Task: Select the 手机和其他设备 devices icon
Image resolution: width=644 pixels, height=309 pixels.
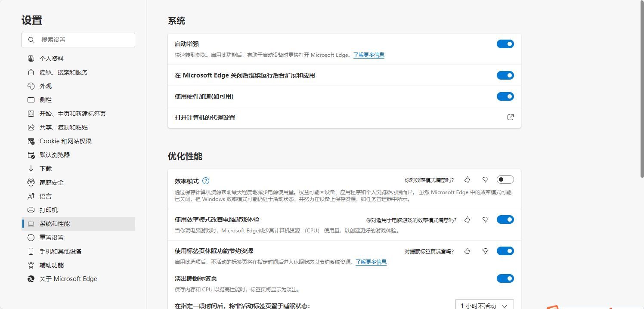Action: [x=30, y=251]
